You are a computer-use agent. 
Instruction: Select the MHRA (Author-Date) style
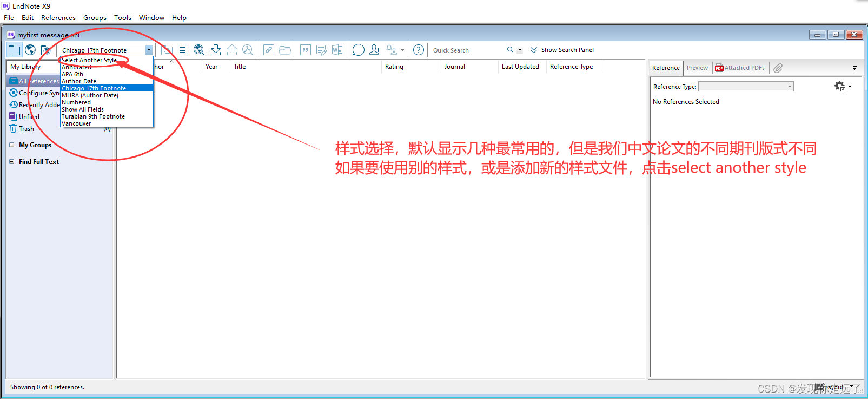(107, 95)
